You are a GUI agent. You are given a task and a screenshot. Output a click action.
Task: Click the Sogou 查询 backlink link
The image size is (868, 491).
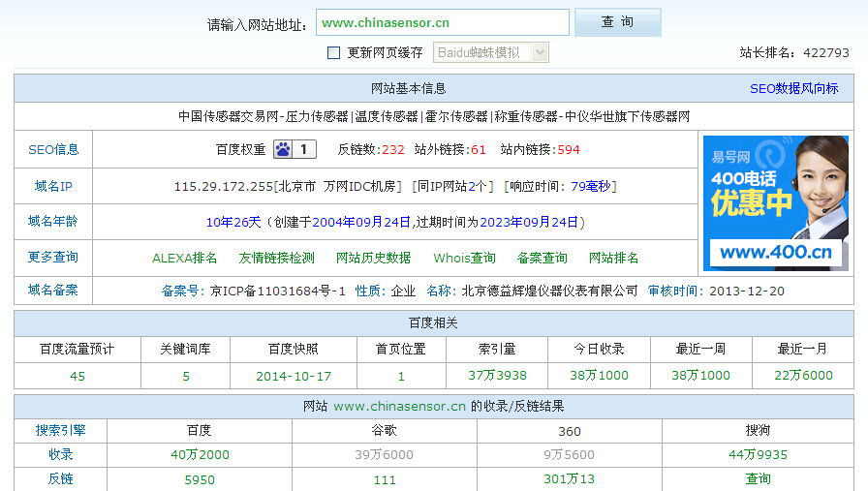click(758, 478)
